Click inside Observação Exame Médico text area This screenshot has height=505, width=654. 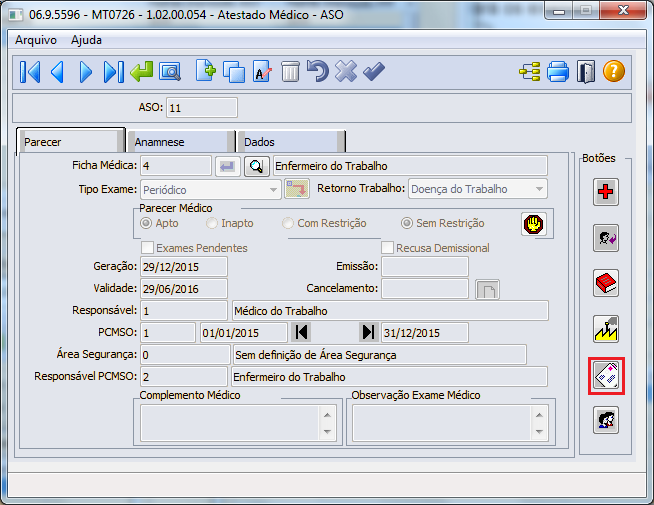442,424
